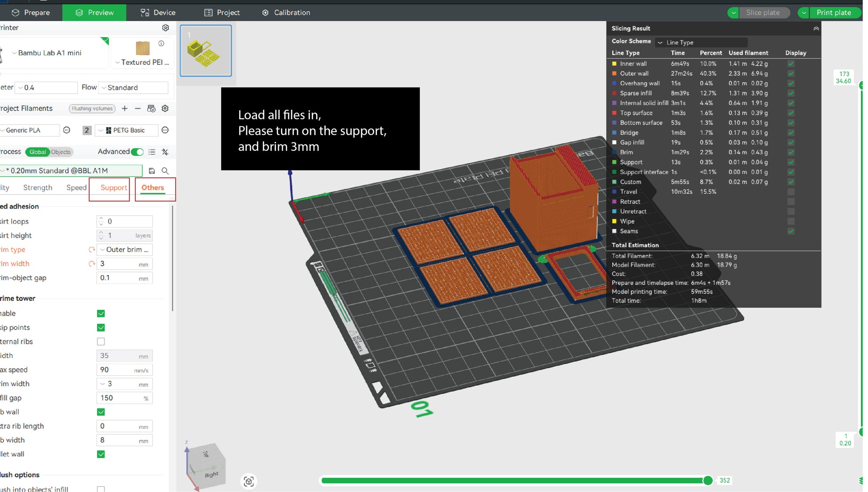Click compare presets icon next to Advanced

pyautogui.click(x=165, y=152)
